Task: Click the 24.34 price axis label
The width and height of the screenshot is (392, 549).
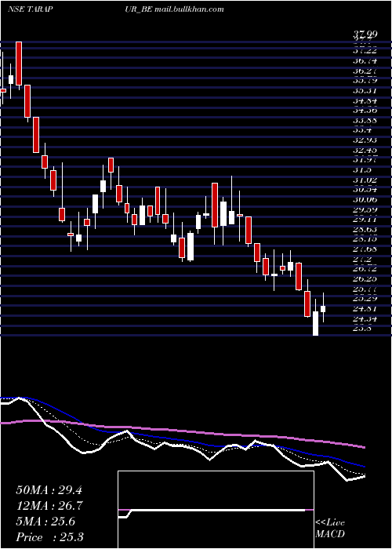Action: tap(365, 318)
